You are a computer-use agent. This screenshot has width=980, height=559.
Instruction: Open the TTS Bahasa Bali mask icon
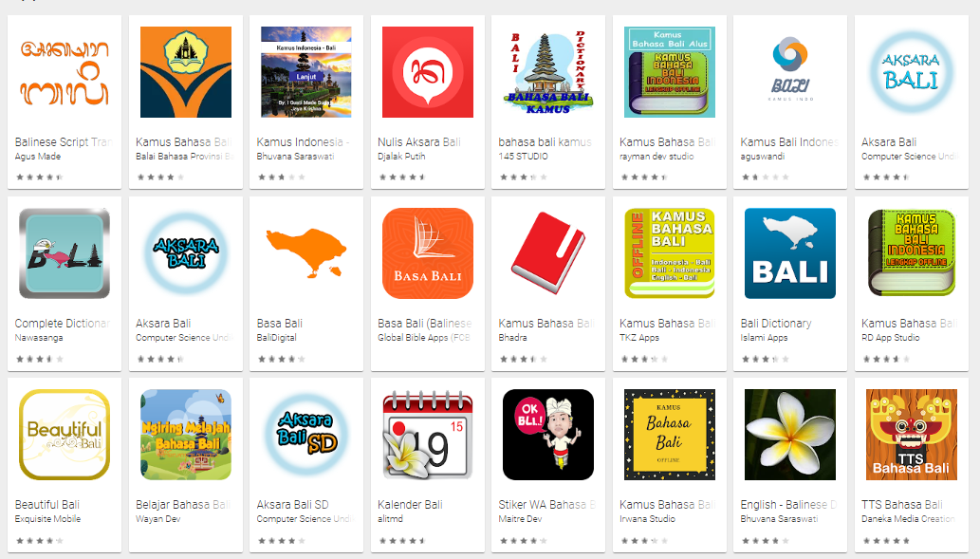click(x=912, y=435)
